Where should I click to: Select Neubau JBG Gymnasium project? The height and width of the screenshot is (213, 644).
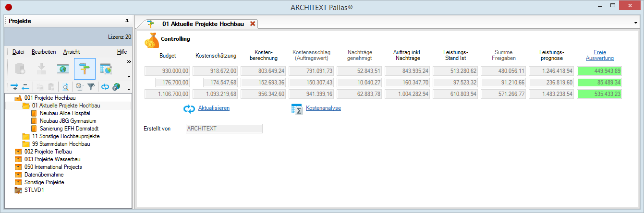click(68, 121)
